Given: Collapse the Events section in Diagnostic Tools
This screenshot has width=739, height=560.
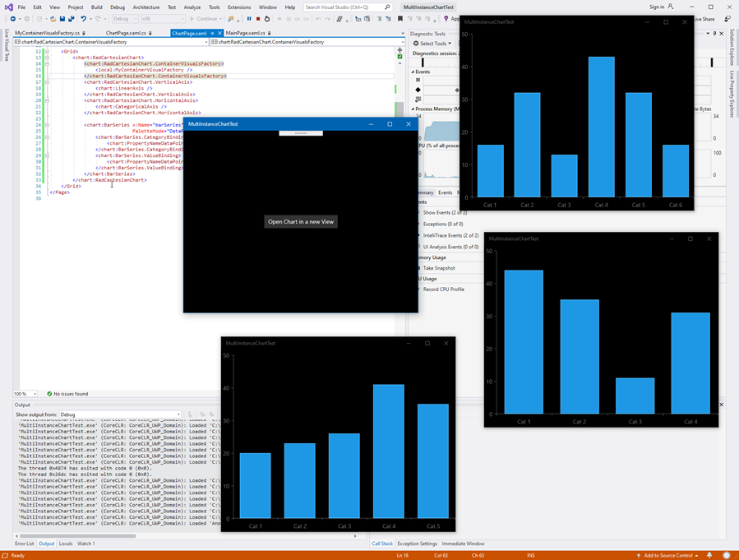Looking at the screenshot, I should click(413, 72).
